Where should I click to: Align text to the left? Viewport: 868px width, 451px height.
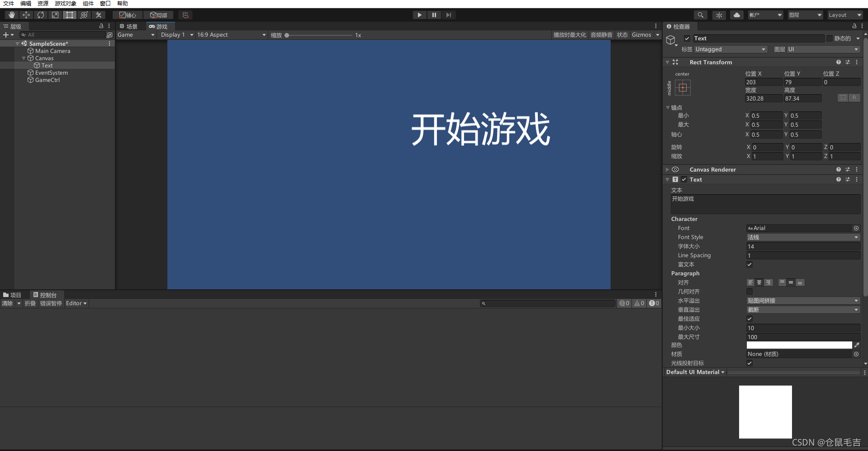(750, 283)
